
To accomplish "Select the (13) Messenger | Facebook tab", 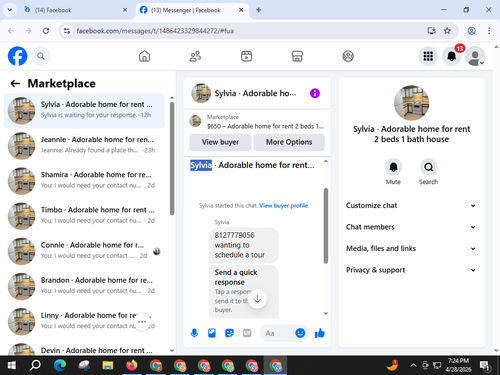I will (x=192, y=10).
